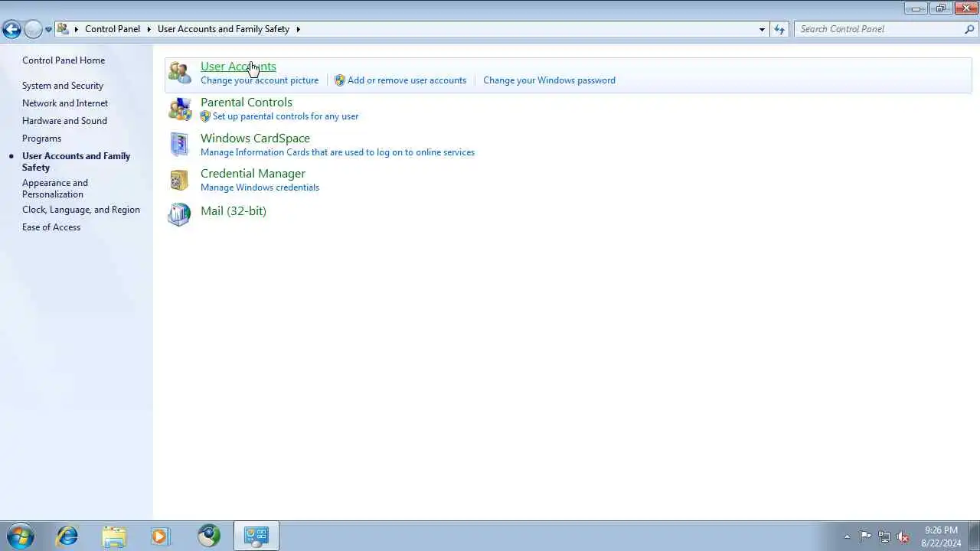Click the shield icon beside Add or remove user accounts
The height and width of the screenshot is (551, 980).
(x=340, y=80)
